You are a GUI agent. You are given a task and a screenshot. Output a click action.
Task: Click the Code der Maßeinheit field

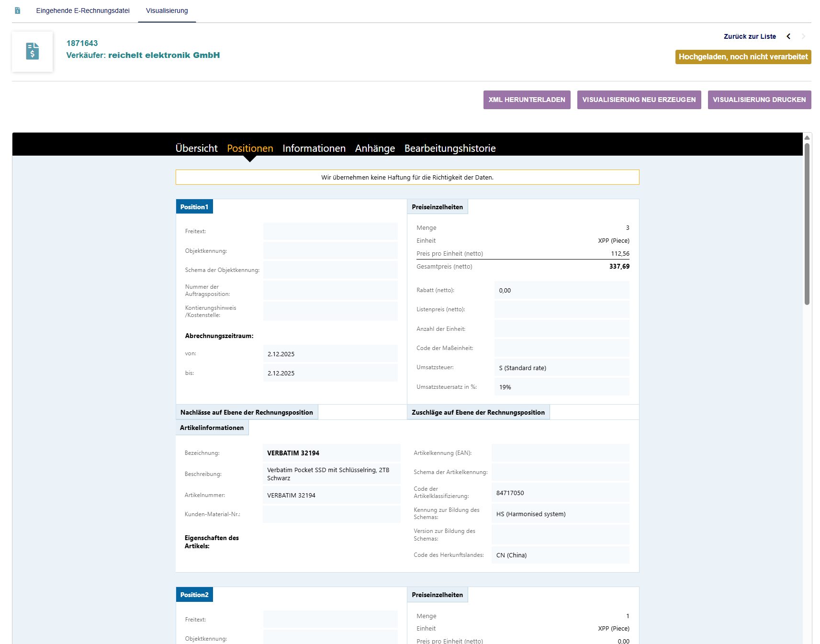(562, 348)
